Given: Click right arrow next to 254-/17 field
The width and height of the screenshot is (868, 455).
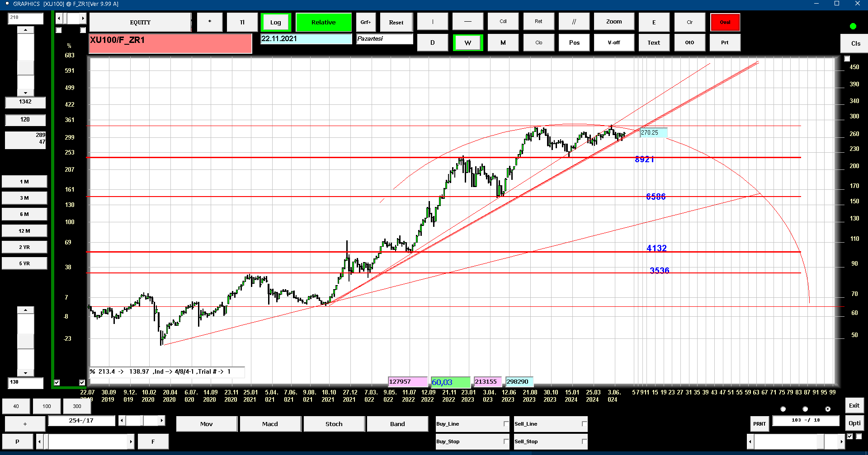Looking at the screenshot, I should (161, 421).
